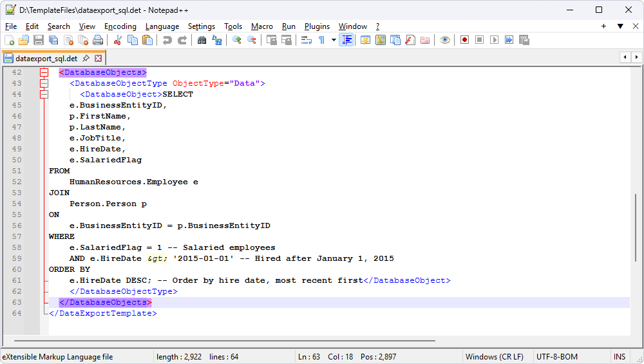Open the Language menu
Screen dimensions: 644x364
[162, 26]
